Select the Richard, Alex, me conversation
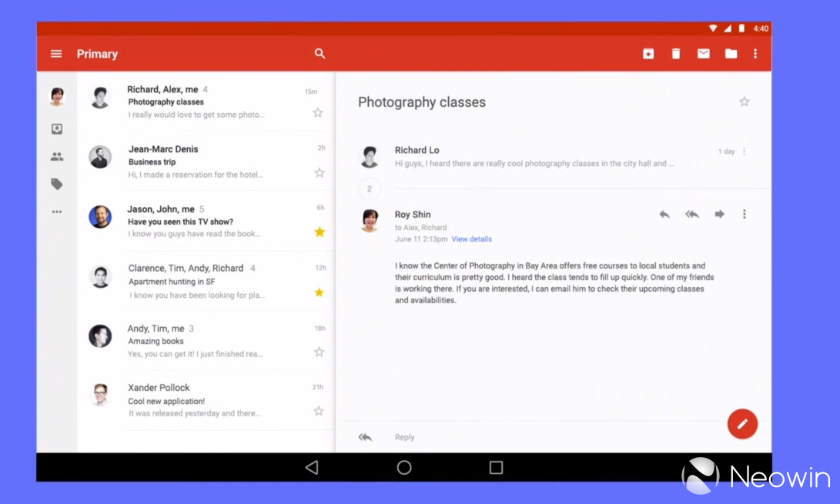 (206, 102)
